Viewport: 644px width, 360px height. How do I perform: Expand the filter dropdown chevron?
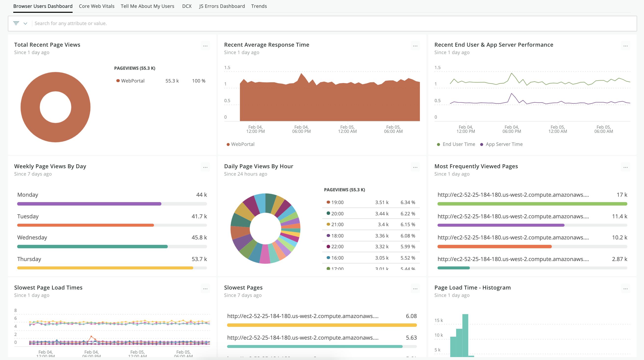25,23
